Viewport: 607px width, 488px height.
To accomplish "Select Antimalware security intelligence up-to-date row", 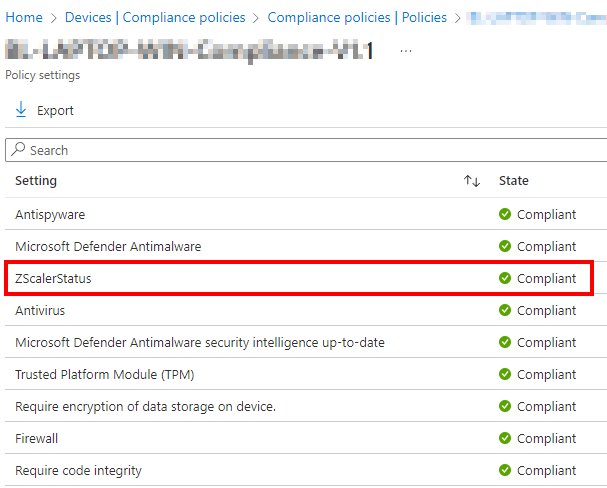I will [306, 342].
